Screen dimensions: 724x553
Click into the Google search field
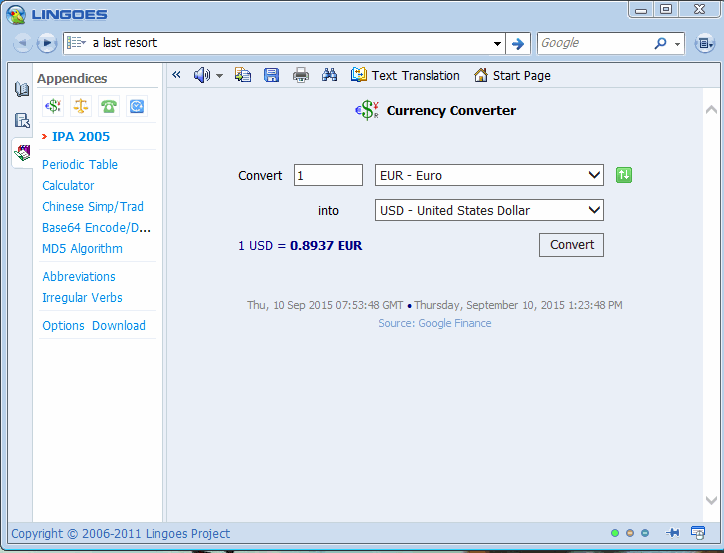coord(595,43)
